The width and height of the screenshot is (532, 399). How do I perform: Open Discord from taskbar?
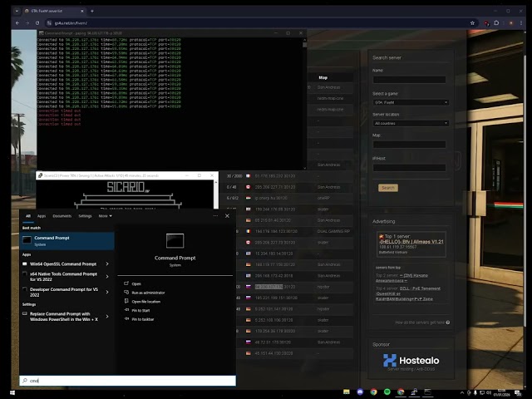pyautogui.click(x=360, y=392)
